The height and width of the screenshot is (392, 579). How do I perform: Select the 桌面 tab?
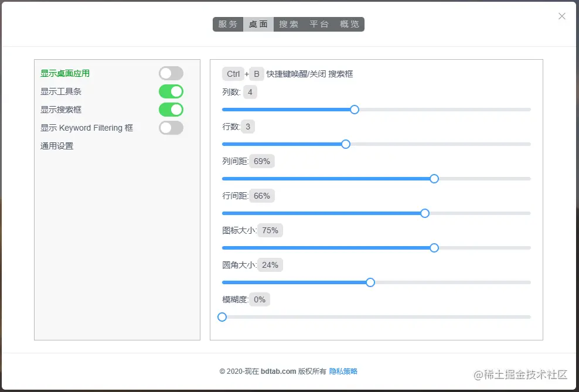pos(258,24)
